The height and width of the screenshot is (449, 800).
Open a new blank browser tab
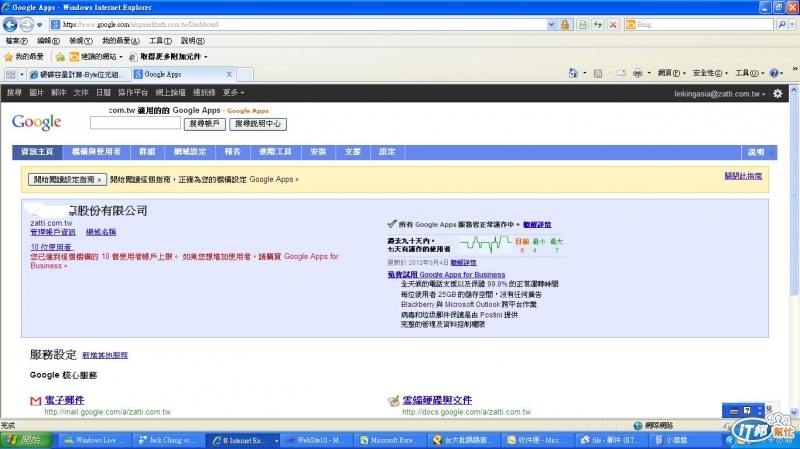pyautogui.click(x=245, y=74)
